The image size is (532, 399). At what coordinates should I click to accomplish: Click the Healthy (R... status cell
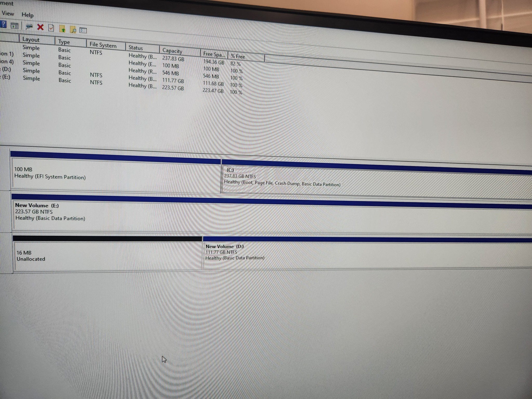(x=142, y=71)
